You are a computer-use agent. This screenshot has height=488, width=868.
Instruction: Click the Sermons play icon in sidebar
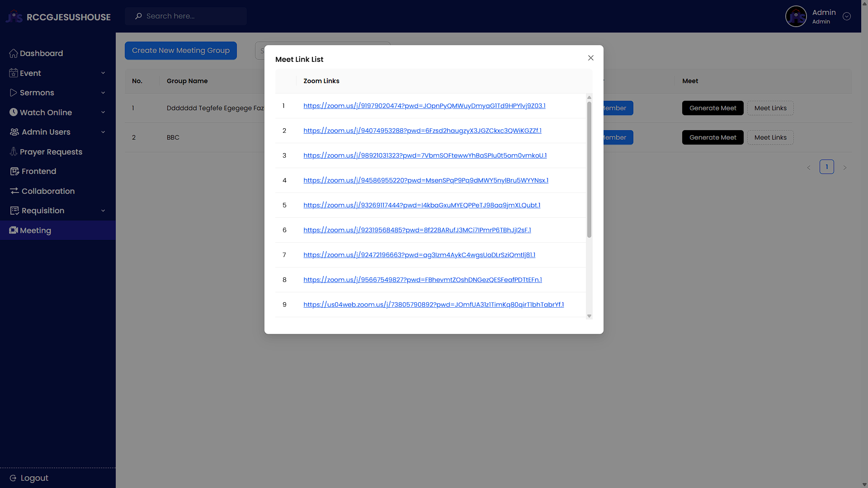click(13, 93)
